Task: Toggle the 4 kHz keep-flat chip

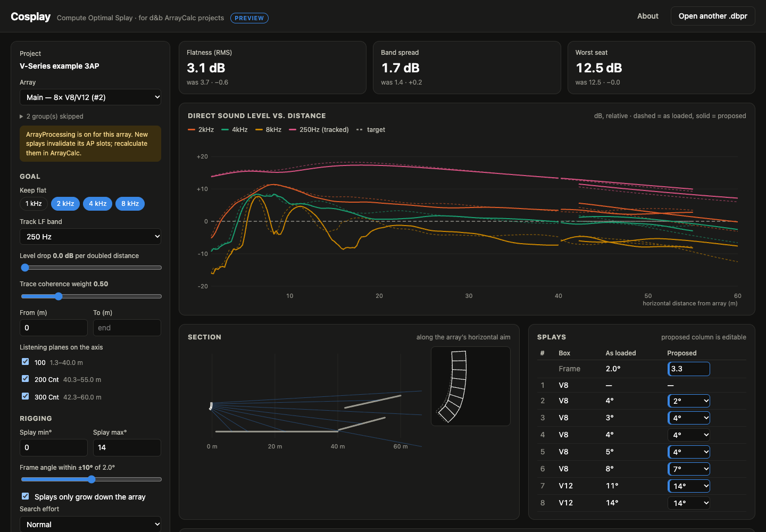Action: [x=97, y=204]
